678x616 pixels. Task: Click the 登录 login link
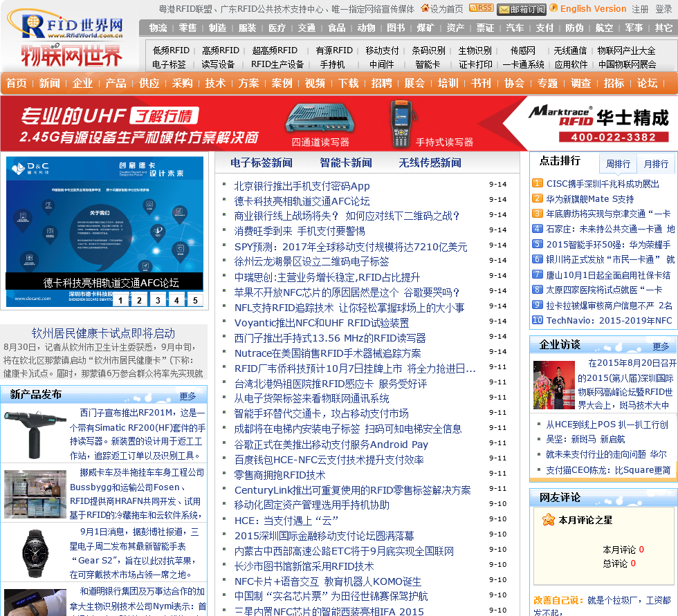pos(663,9)
